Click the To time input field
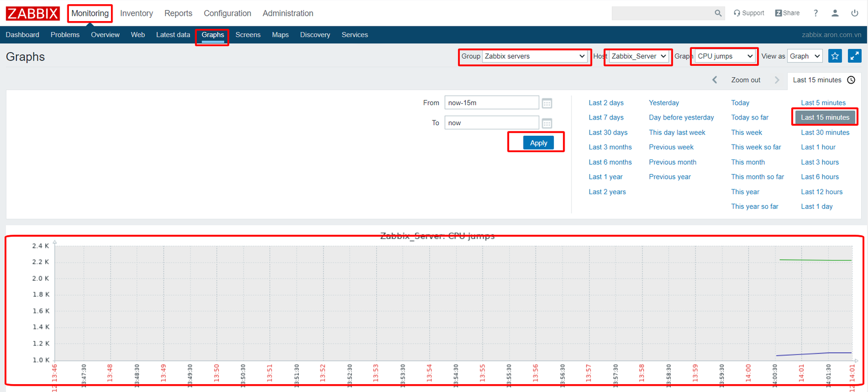868x392 pixels. [x=492, y=123]
